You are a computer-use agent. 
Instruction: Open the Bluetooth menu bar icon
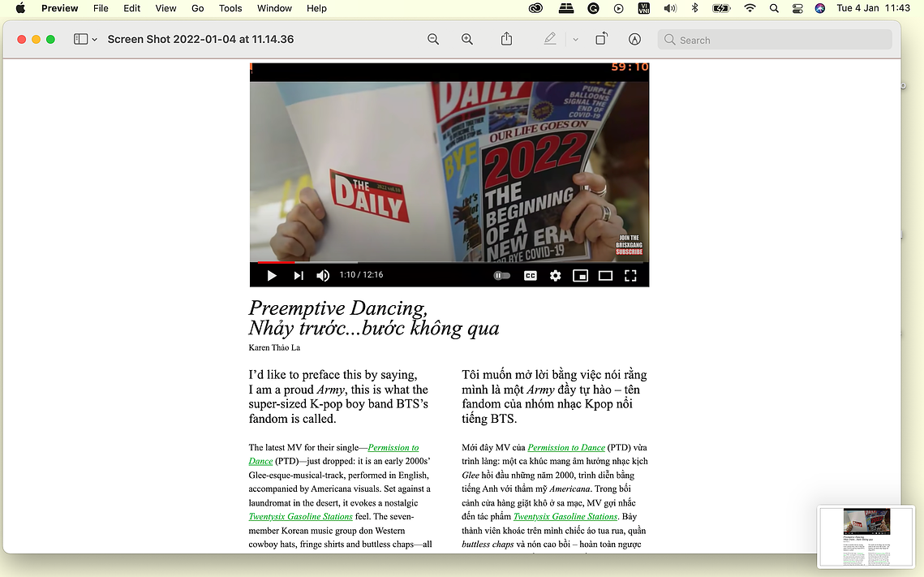click(x=694, y=8)
